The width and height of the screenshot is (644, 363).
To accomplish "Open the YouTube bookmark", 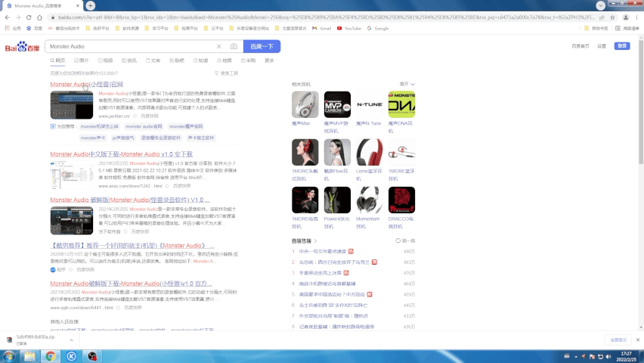I will pyautogui.click(x=349, y=29).
